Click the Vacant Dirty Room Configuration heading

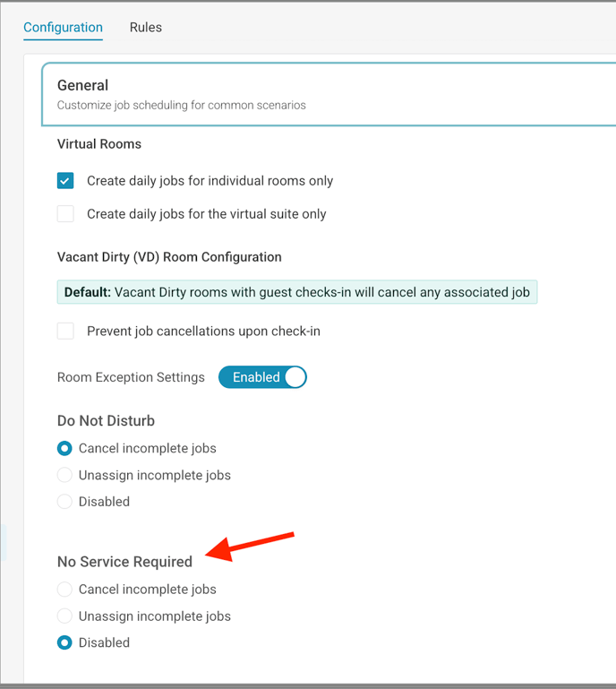(x=169, y=257)
